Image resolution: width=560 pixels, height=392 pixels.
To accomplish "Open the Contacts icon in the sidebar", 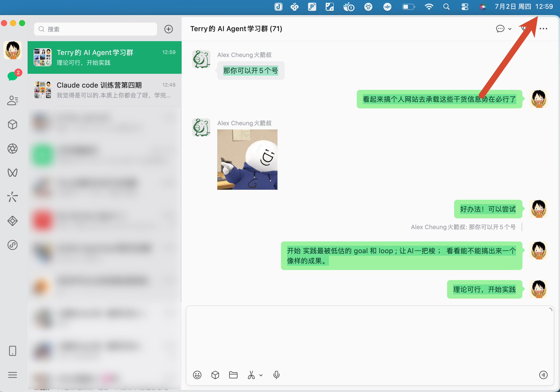I will tap(13, 100).
